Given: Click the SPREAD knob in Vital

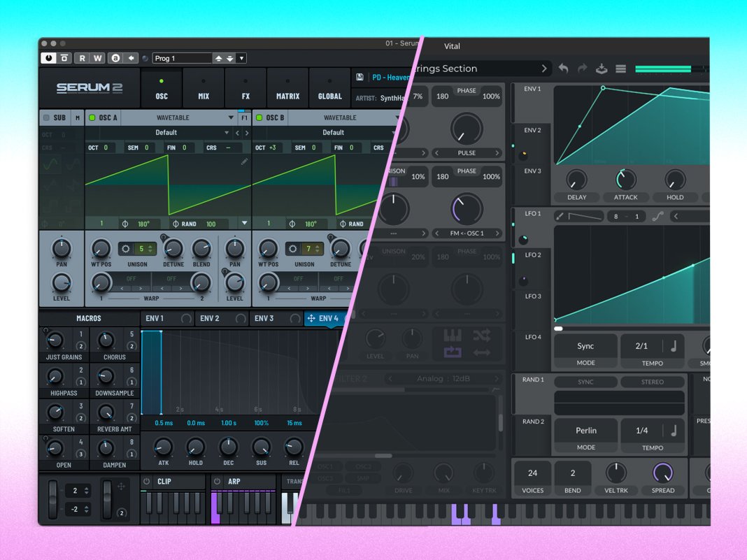Looking at the screenshot, I should pyautogui.click(x=662, y=473).
